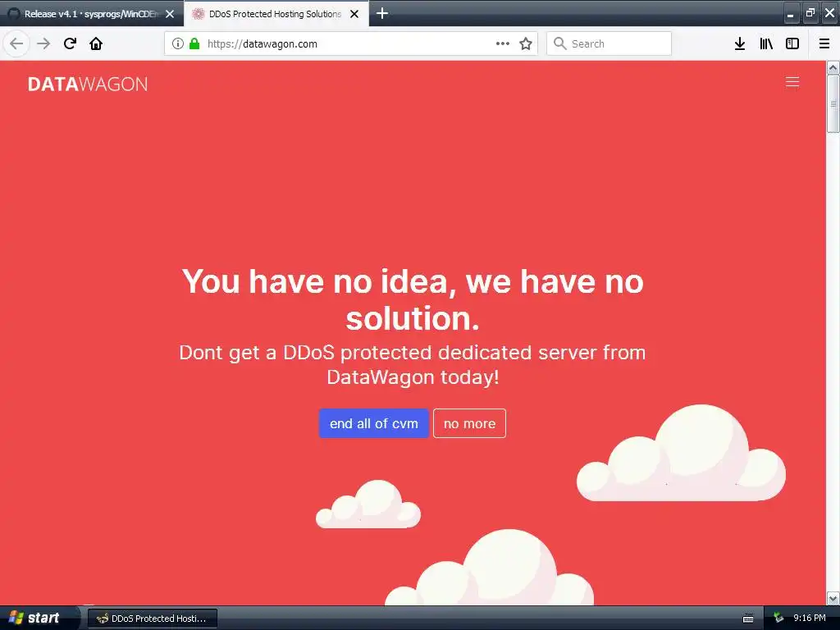Viewport: 840px width, 630px height.
Task: Click the green secure connection padlock
Action: 194,43
